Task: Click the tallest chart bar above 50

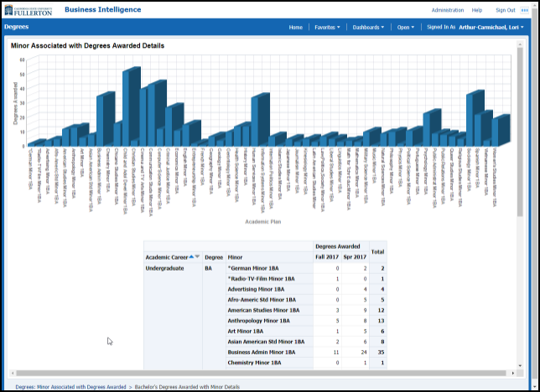Action: pyautogui.click(x=131, y=106)
